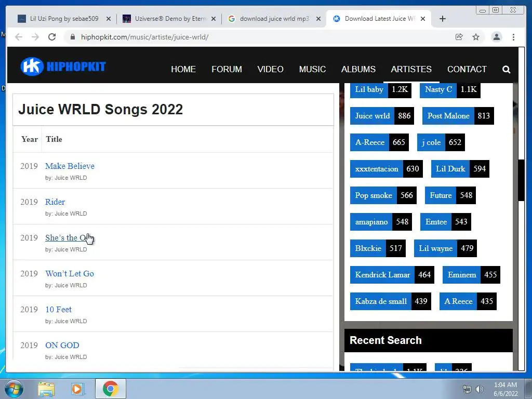The height and width of the screenshot is (399, 532).
Task: Open the 10 Feet song link
Action: pos(58,310)
